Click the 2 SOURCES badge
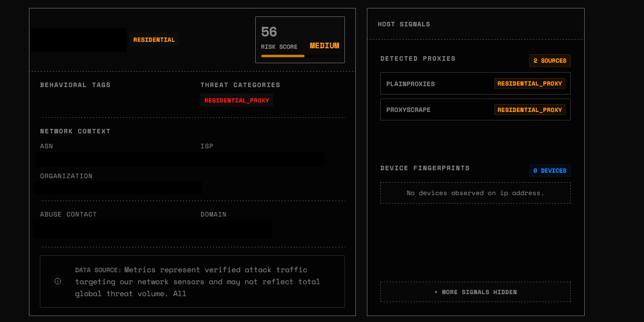Image resolution: width=644 pixels, height=322 pixels. pos(550,61)
